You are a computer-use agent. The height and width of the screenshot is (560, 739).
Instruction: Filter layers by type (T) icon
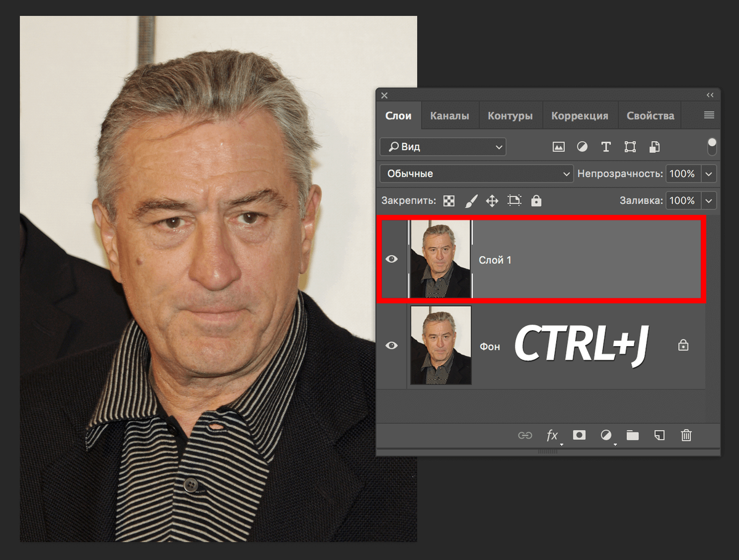(x=606, y=147)
